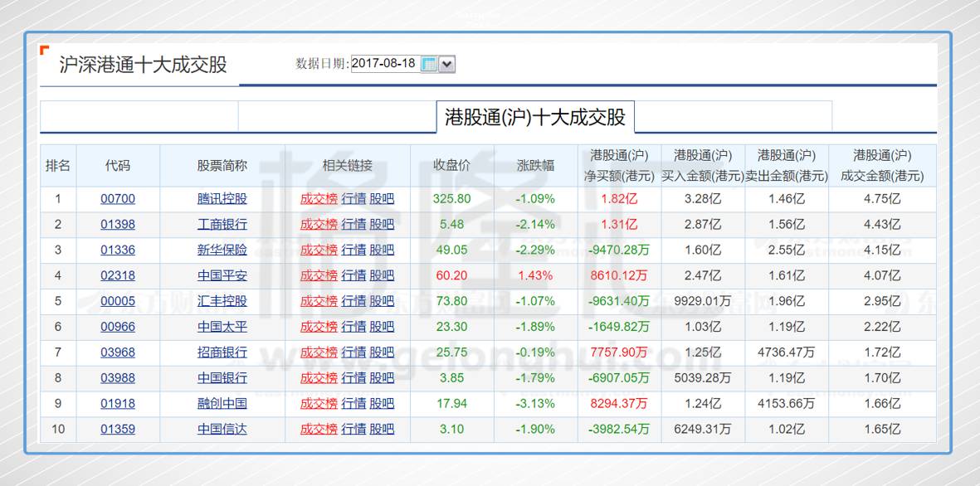This screenshot has height=486, width=980.
Task: Open 招商银行 stock name link
Action: (x=222, y=352)
